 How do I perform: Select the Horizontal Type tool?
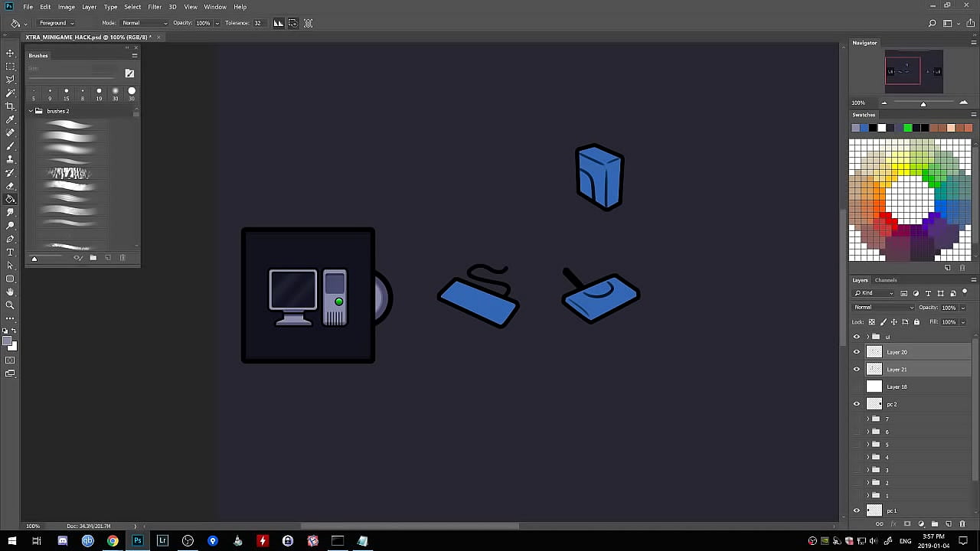pyautogui.click(x=10, y=253)
